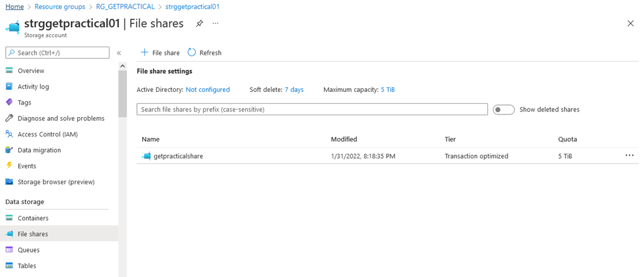Screen dimensions: 644x277
Task: Click the getpracticalshare file share icon
Action: tap(146, 156)
